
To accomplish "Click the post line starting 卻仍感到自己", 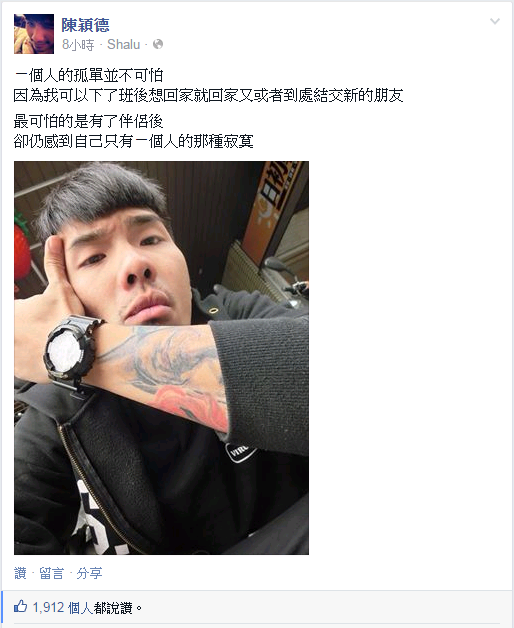I will (134, 141).
